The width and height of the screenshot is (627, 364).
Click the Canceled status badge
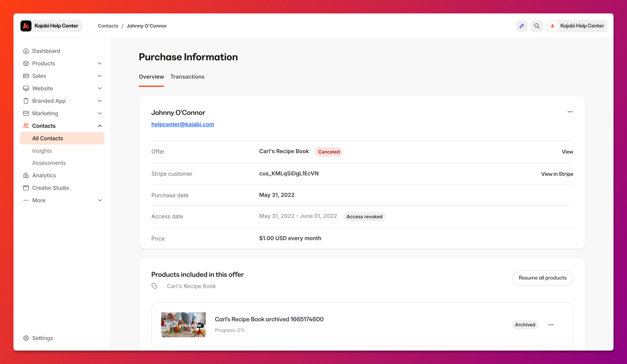point(329,152)
